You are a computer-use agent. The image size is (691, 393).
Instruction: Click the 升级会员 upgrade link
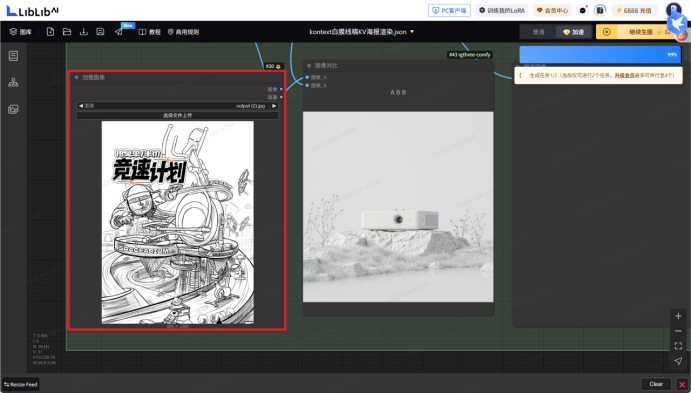click(624, 75)
